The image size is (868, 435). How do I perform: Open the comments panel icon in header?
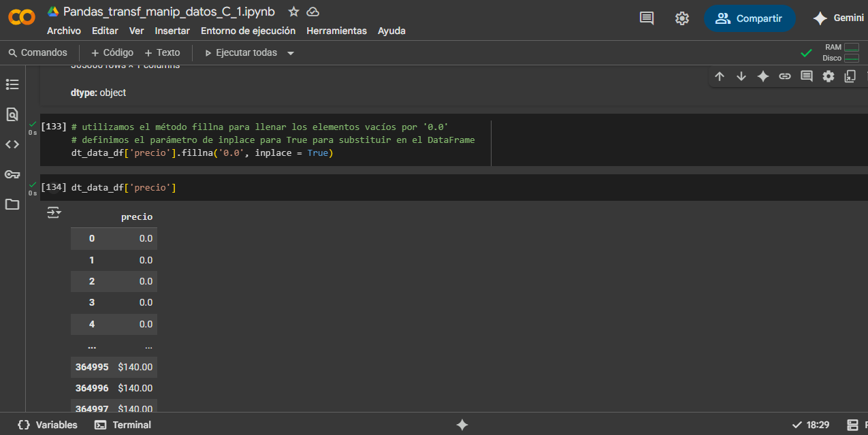(x=647, y=18)
